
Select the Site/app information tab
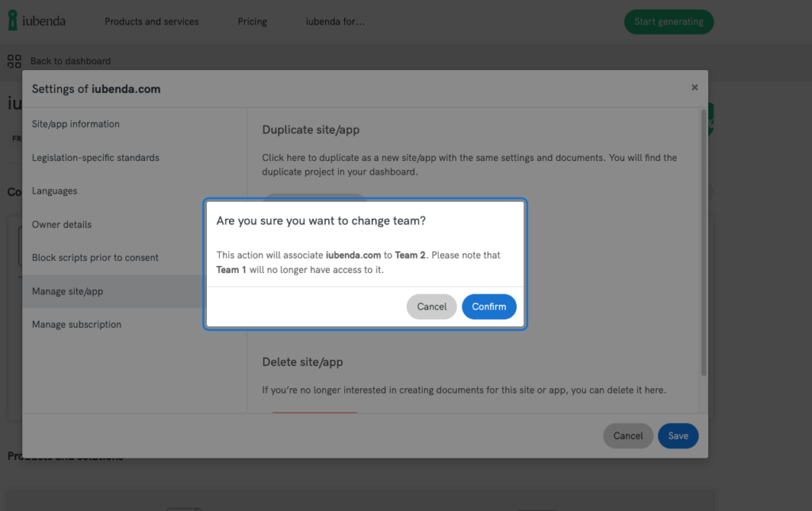tap(76, 125)
